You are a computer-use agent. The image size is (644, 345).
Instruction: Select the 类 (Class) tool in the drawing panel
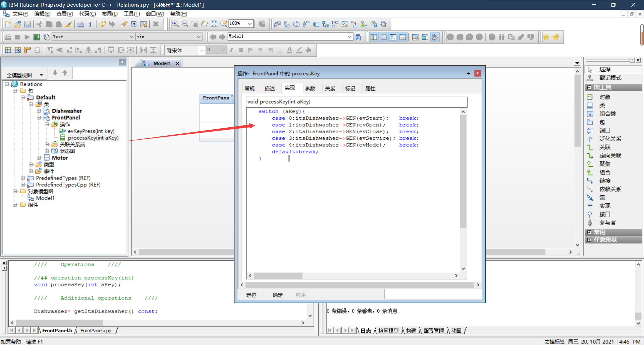[602, 105]
